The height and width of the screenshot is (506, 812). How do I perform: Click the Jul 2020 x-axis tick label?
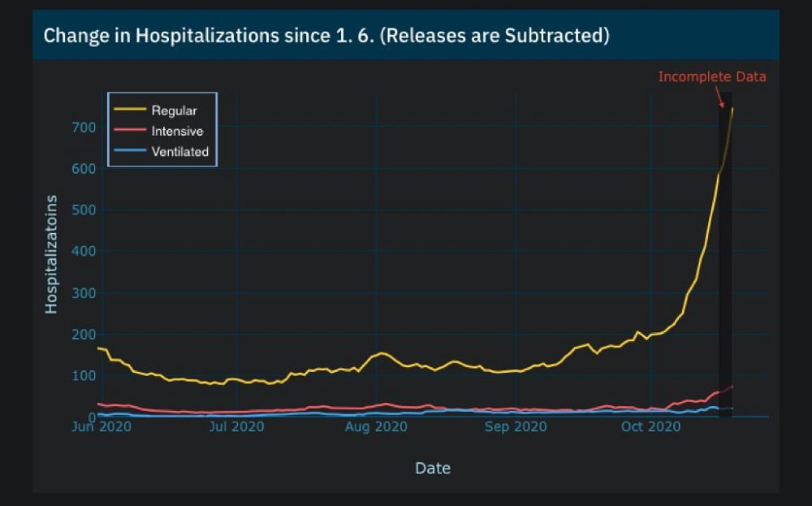(236, 426)
